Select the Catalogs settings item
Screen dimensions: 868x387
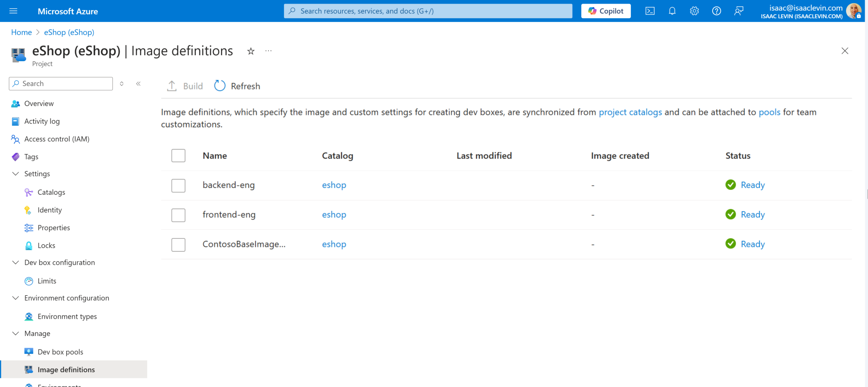click(51, 192)
